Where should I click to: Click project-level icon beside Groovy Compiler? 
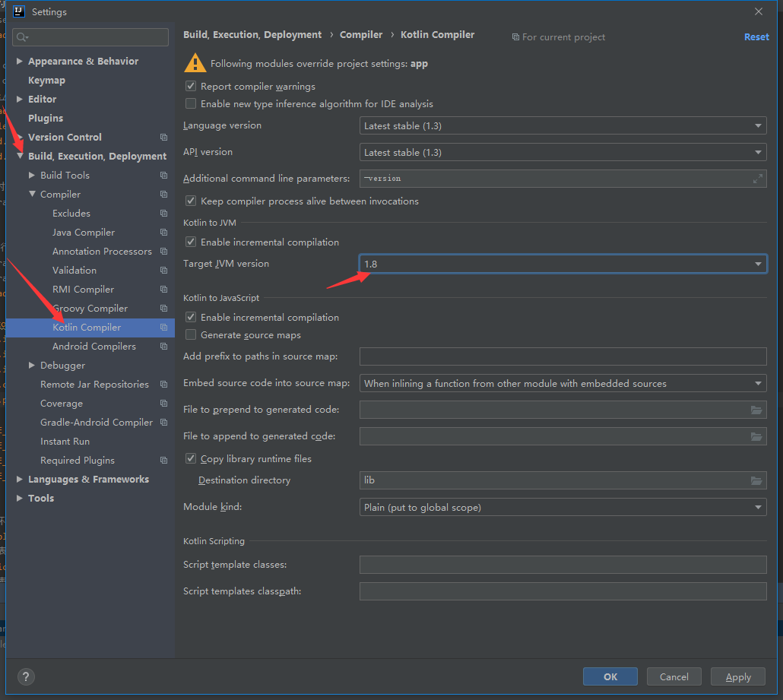pos(163,308)
